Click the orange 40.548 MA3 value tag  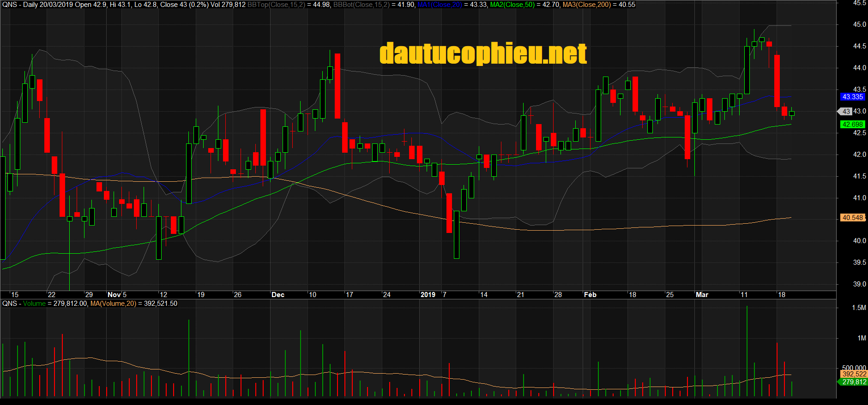852,218
